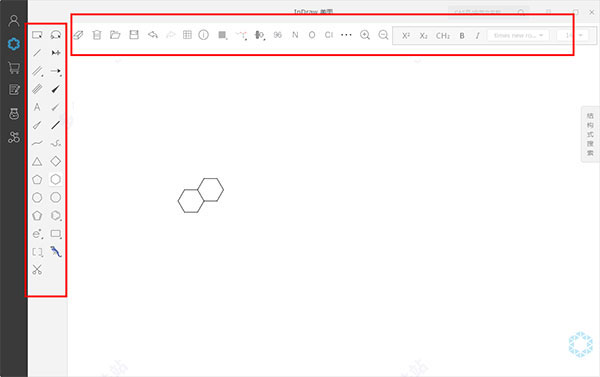Viewport: 600px width, 377px height.
Task: Open the font size dropdown
Action: tap(573, 35)
